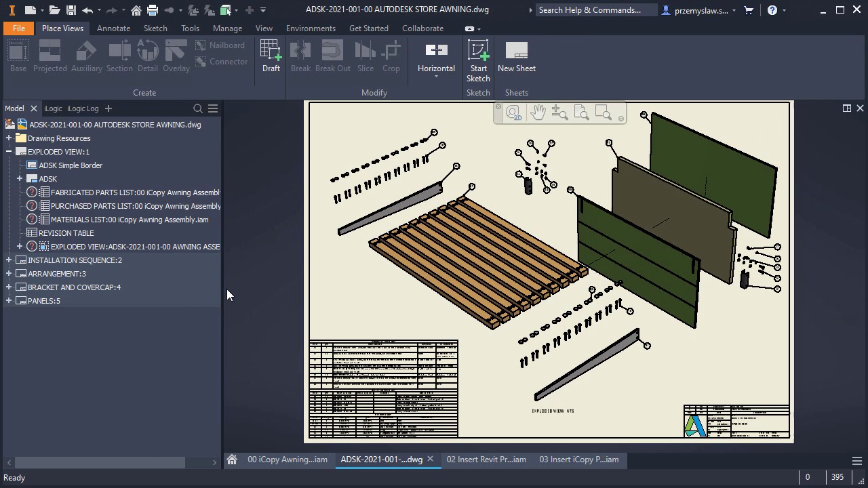Open the 03 Insert iCopy P...iam document tab
The height and width of the screenshot is (488, 868).
[579, 460]
